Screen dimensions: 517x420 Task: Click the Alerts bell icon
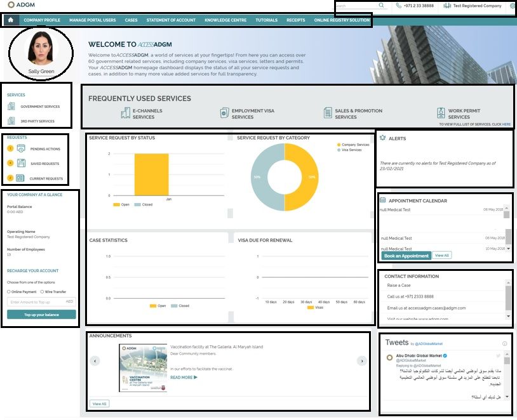click(382, 138)
